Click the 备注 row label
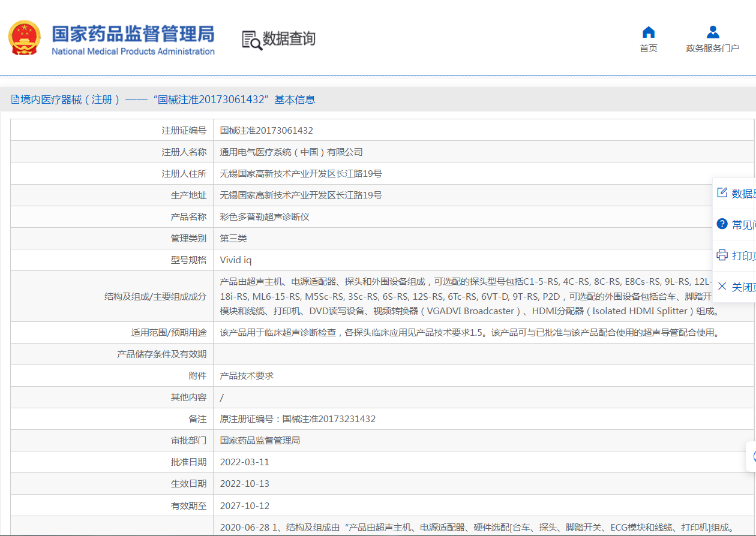756x536 pixels. point(197,419)
